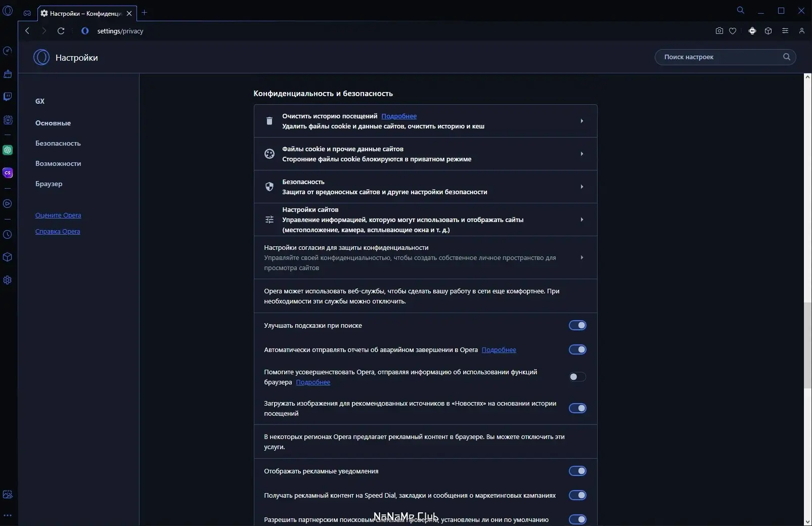The height and width of the screenshot is (526, 812).
Task: Open the image sparkle icon in sidebar
Action: point(8,495)
